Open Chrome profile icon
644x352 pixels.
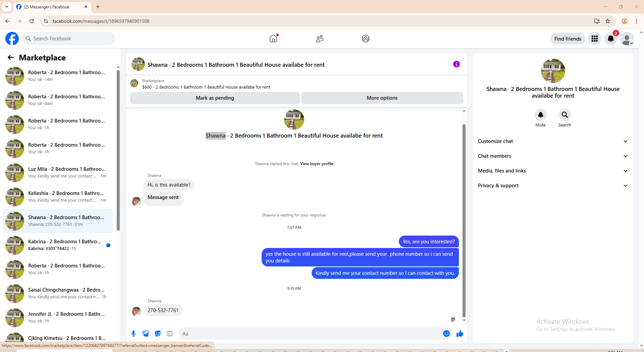(x=625, y=21)
